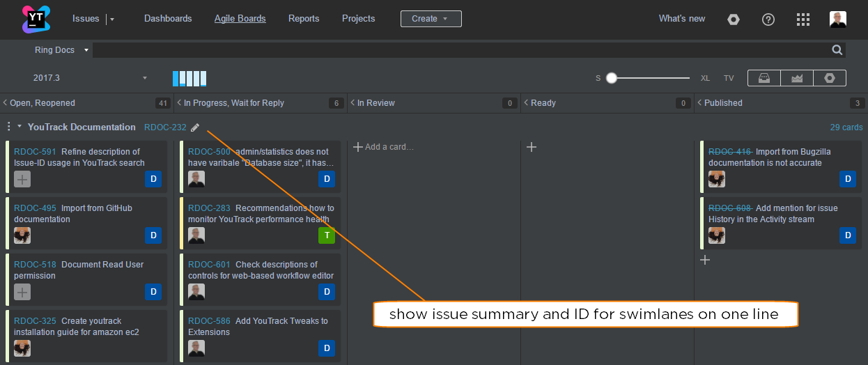Toggle the backlog tray panel button
868x365 pixels.
click(x=764, y=78)
